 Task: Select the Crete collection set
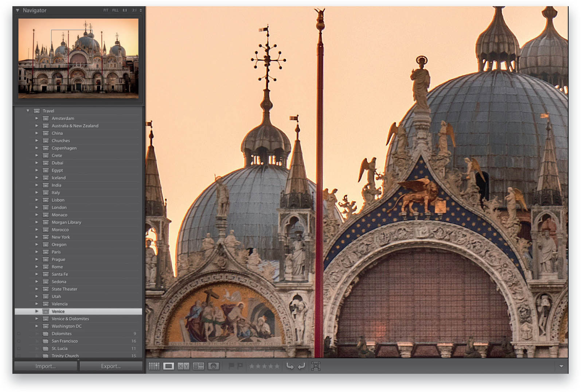[x=78, y=156]
